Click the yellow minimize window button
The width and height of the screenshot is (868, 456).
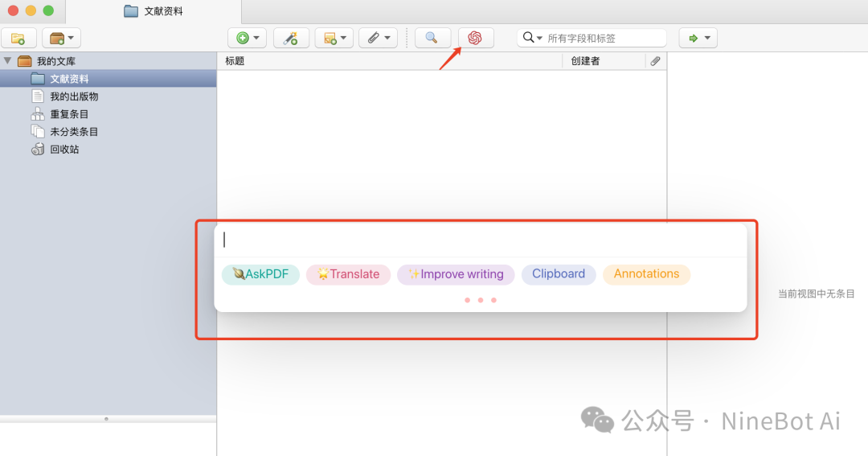point(31,10)
